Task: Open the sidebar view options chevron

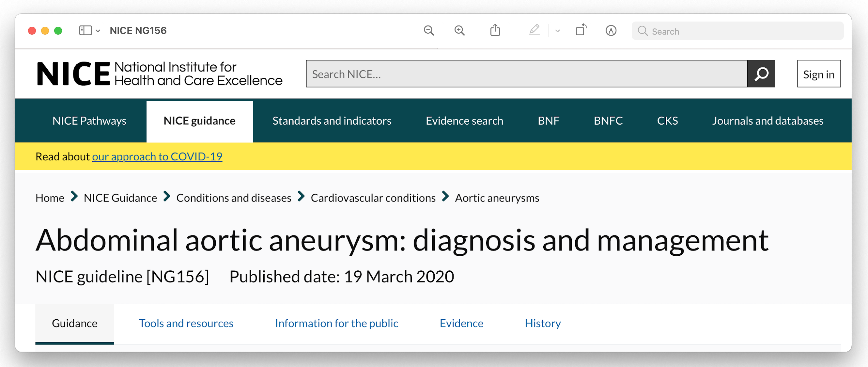Action: coord(98,31)
